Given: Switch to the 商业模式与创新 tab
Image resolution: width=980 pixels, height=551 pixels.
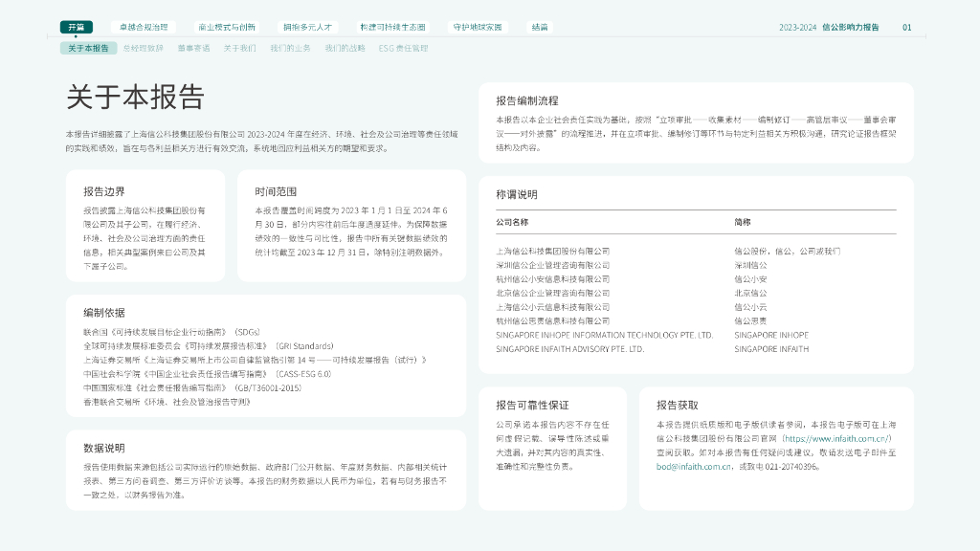Looking at the screenshot, I should click(x=227, y=27).
